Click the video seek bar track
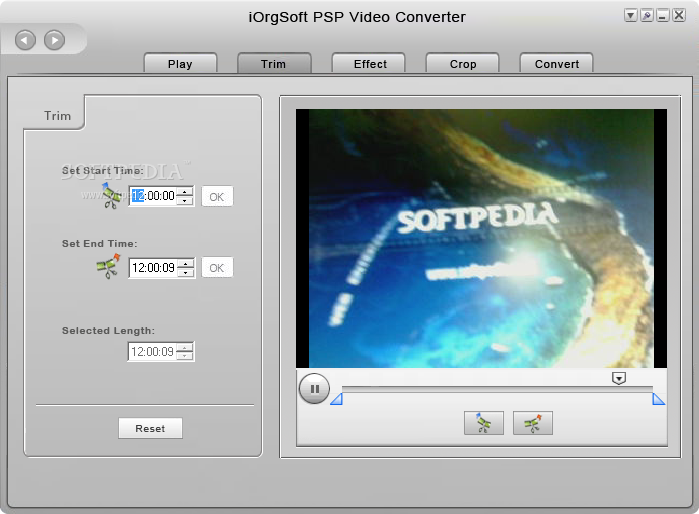This screenshot has width=699, height=514. (x=497, y=389)
